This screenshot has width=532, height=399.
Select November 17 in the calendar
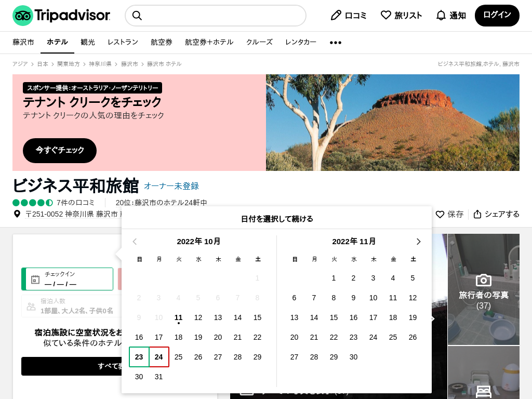tap(373, 317)
